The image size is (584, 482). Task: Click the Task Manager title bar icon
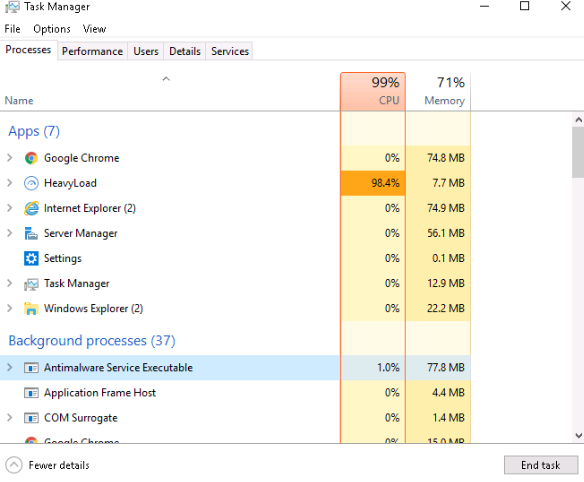tap(12, 7)
